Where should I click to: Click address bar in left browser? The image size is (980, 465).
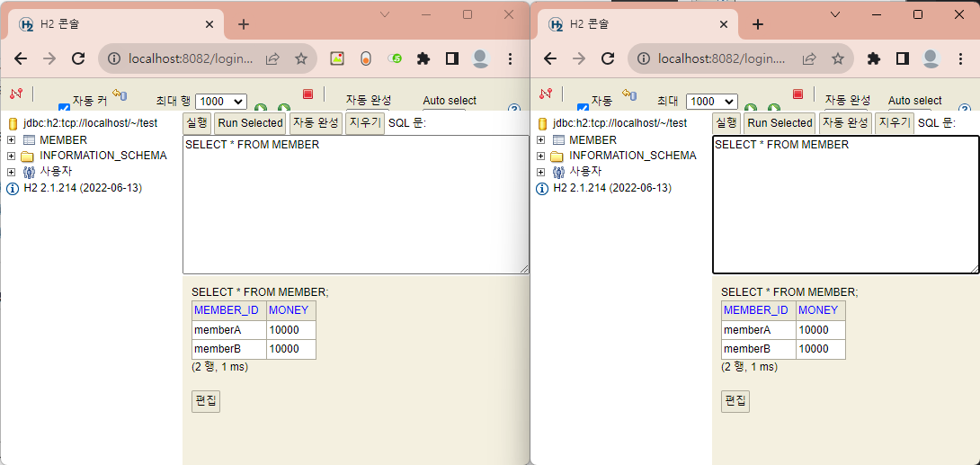[x=191, y=58]
